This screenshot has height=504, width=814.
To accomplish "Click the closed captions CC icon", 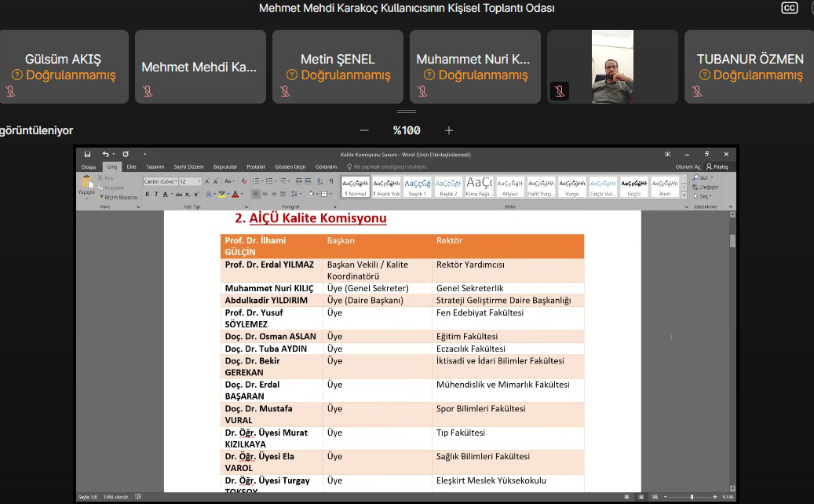I will pos(789,9).
